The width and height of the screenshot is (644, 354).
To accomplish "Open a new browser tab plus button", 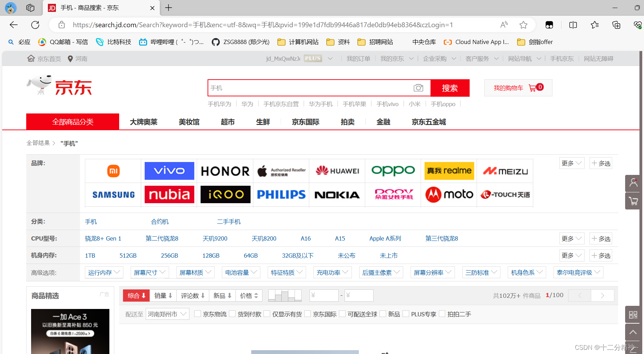I will coord(168,8).
